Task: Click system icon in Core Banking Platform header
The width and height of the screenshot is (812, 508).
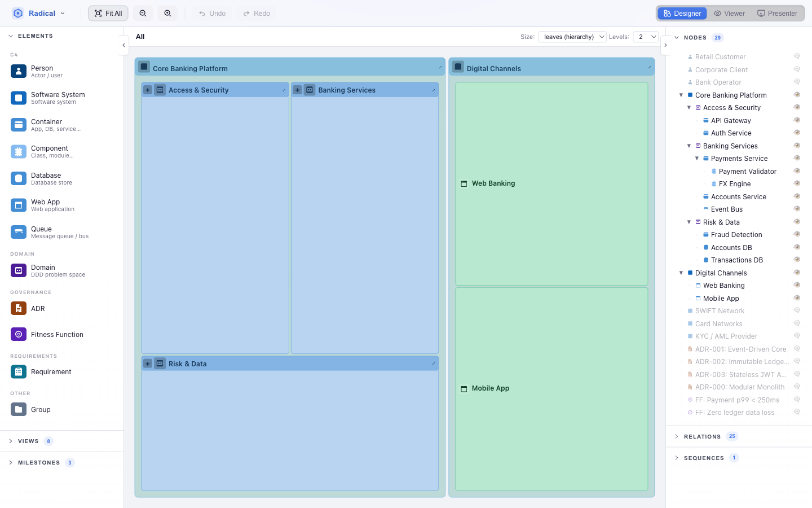Action: pyautogui.click(x=144, y=67)
